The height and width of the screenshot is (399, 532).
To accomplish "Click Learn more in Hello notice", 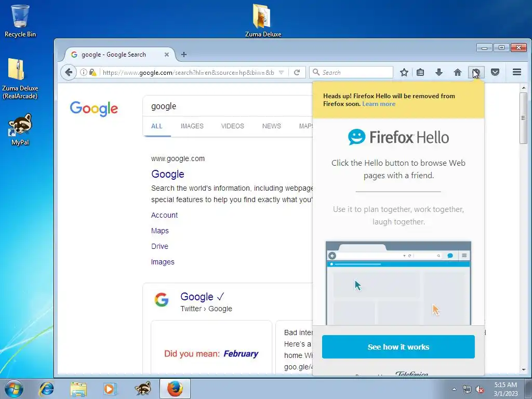I will click(x=379, y=104).
